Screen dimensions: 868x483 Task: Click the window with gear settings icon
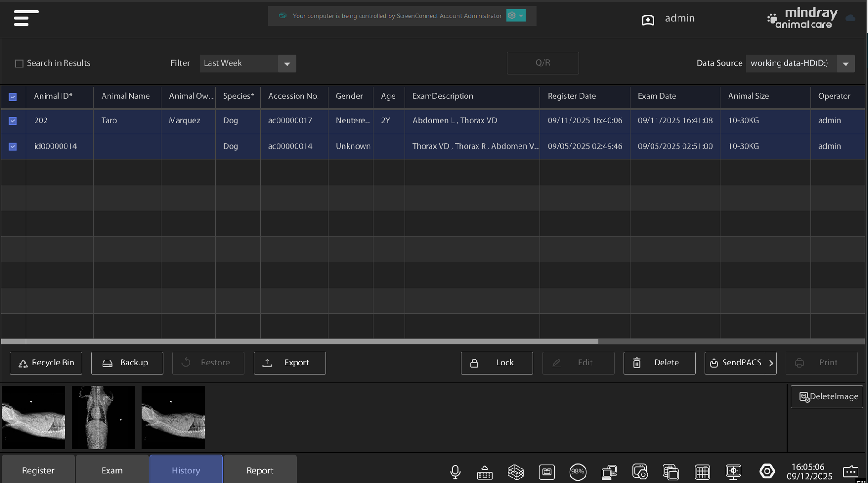(x=640, y=472)
